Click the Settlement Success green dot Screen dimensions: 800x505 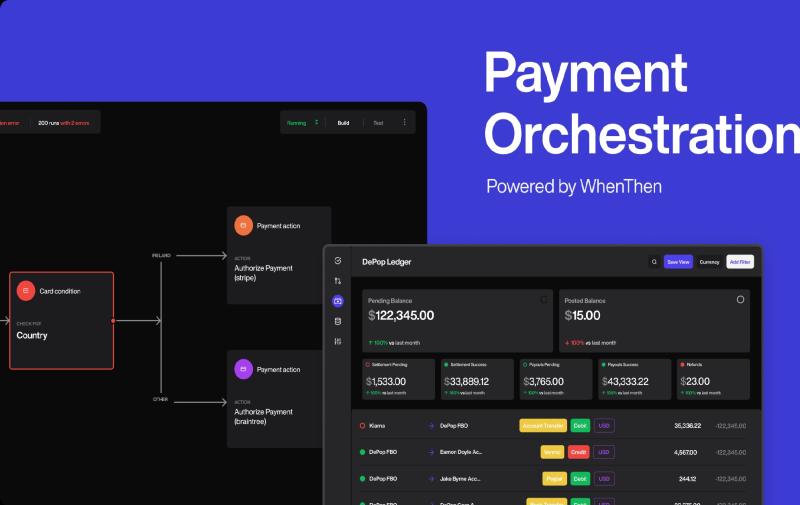pyautogui.click(x=446, y=365)
